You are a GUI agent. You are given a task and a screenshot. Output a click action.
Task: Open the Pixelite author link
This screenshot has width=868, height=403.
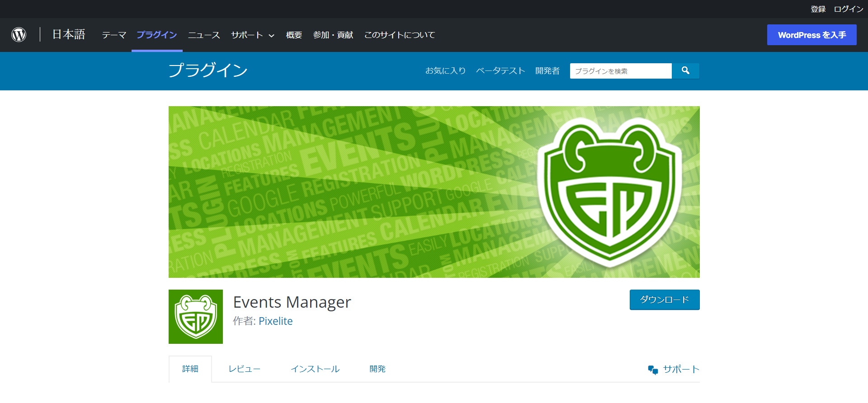click(x=276, y=321)
